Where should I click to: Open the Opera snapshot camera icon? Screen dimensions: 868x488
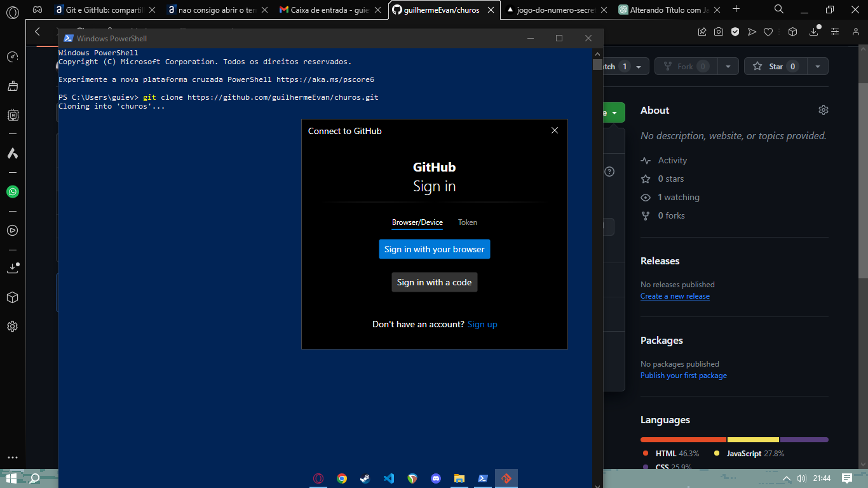(719, 32)
